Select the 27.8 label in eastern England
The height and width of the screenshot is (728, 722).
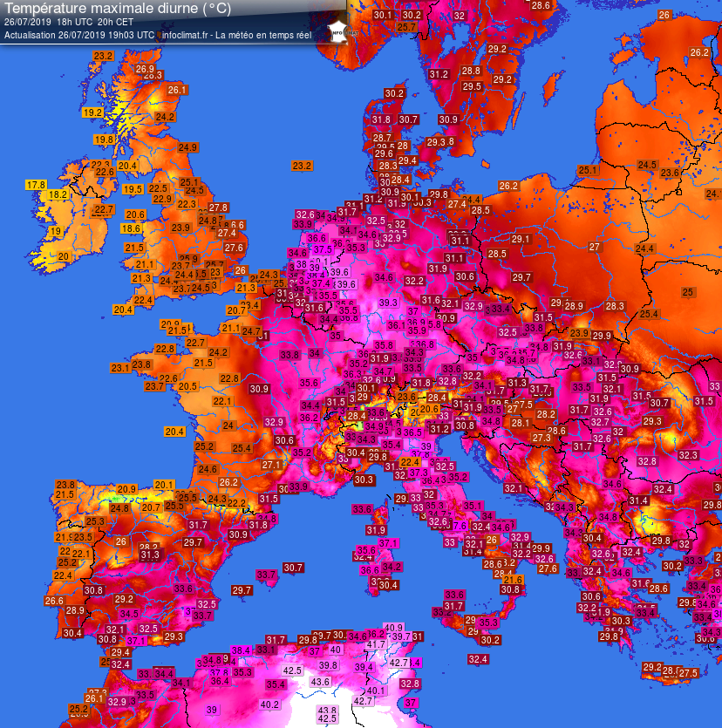click(218, 208)
